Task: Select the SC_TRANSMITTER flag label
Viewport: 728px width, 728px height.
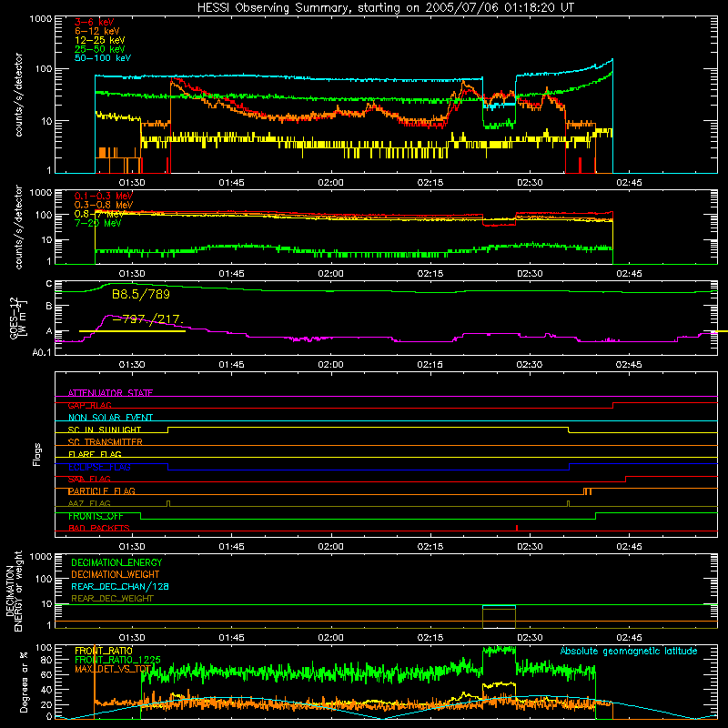Action: [x=105, y=442]
